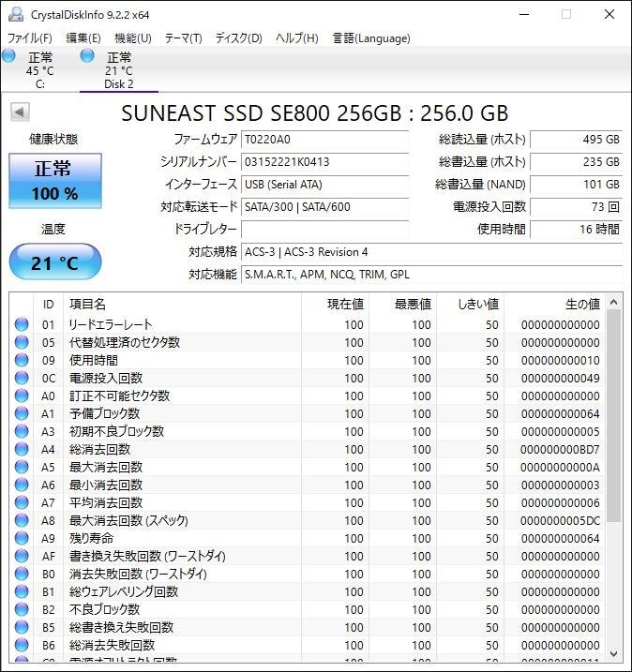
Task: Select the 総消去回数 row name
Action: click(99, 449)
